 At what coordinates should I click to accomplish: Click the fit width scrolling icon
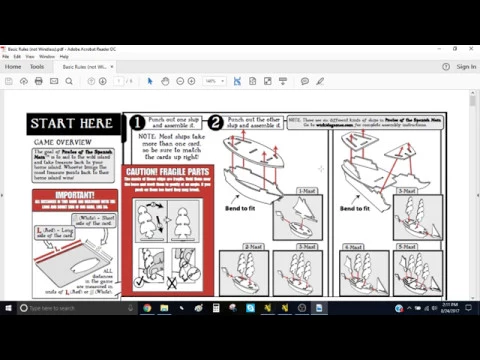coord(237,81)
